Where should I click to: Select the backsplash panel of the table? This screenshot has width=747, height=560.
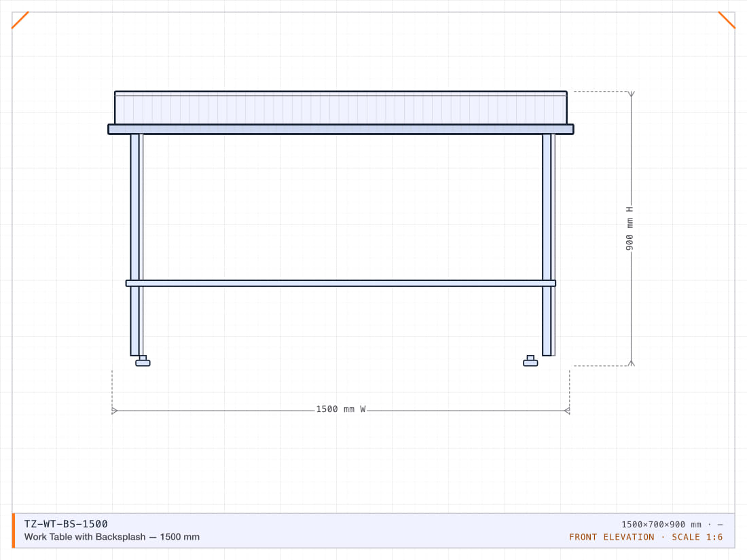point(341,108)
